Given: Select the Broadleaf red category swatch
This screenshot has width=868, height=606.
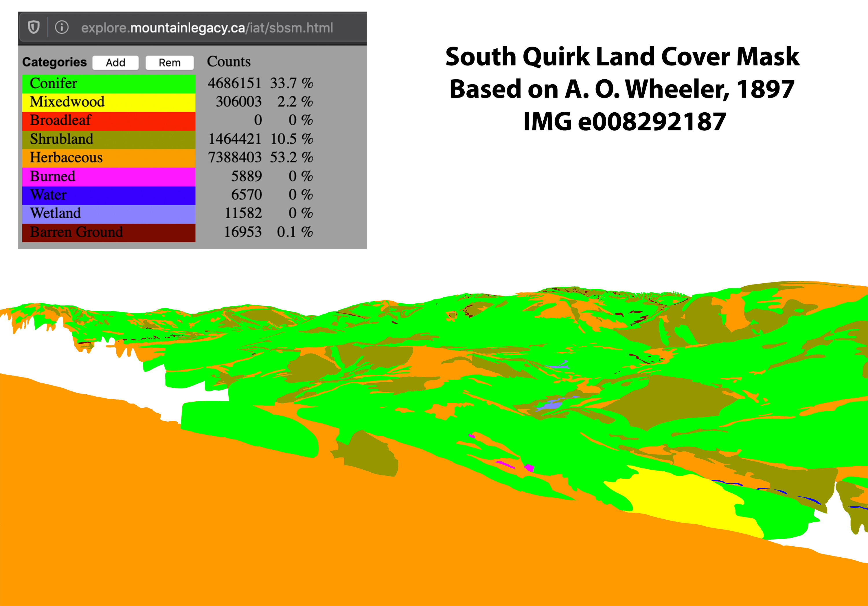Looking at the screenshot, I should (108, 121).
